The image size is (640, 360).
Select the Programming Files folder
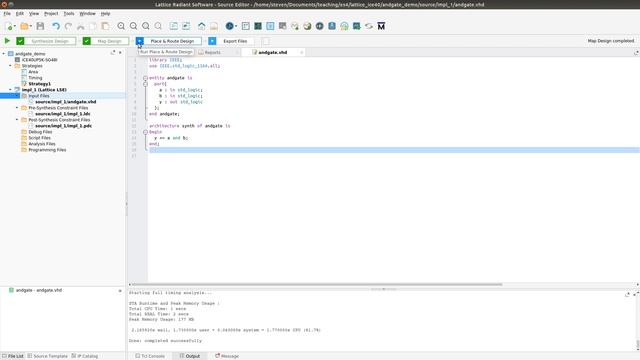pos(47,150)
